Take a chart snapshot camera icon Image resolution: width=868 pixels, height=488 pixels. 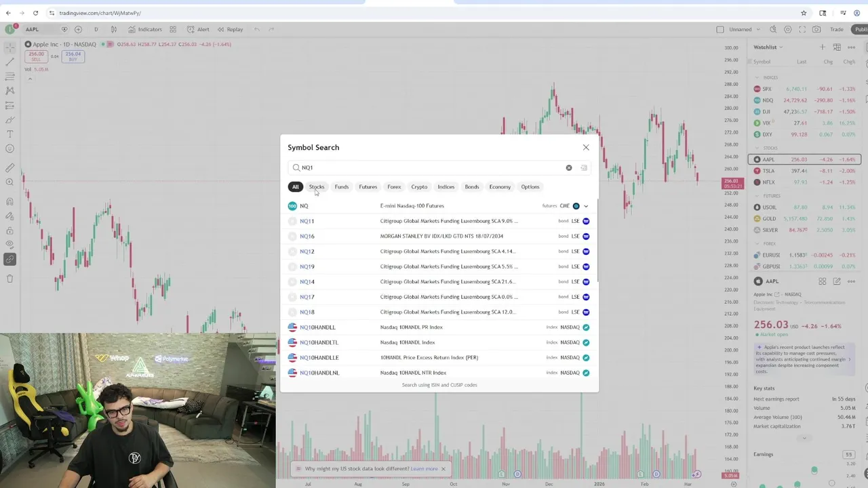[816, 29]
